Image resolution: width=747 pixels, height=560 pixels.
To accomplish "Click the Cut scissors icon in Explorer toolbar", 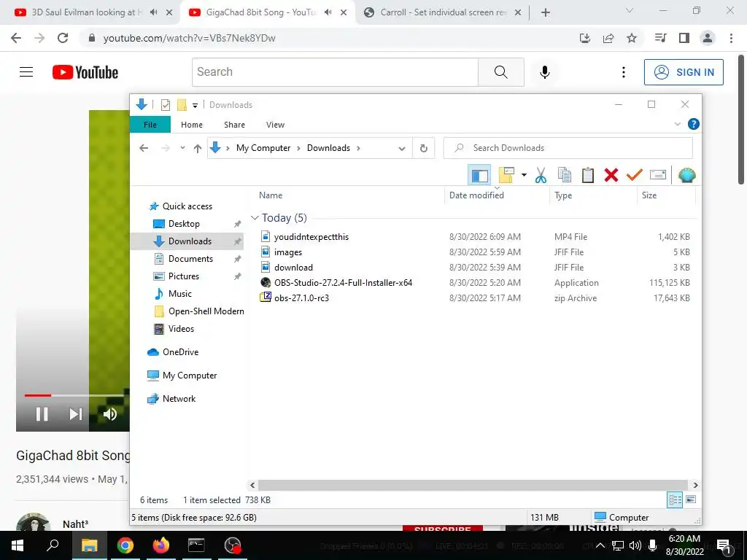I will (541, 175).
